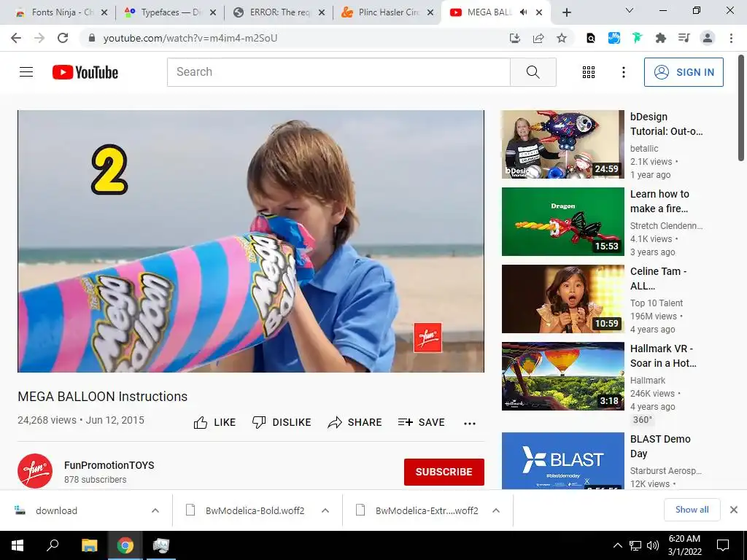The image size is (747, 560).
Task: Show hidden system tray icons chevron
Action: (617, 545)
